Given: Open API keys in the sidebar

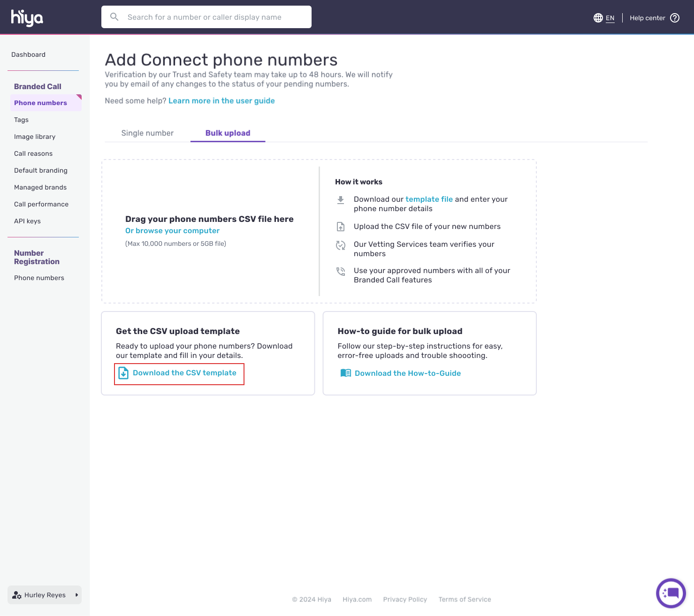Looking at the screenshot, I should coord(27,221).
